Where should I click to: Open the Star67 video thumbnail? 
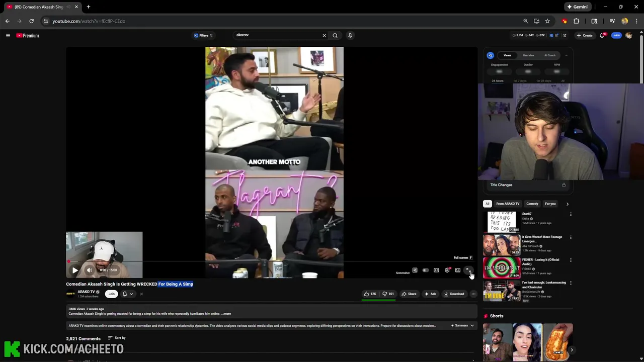click(x=502, y=222)
